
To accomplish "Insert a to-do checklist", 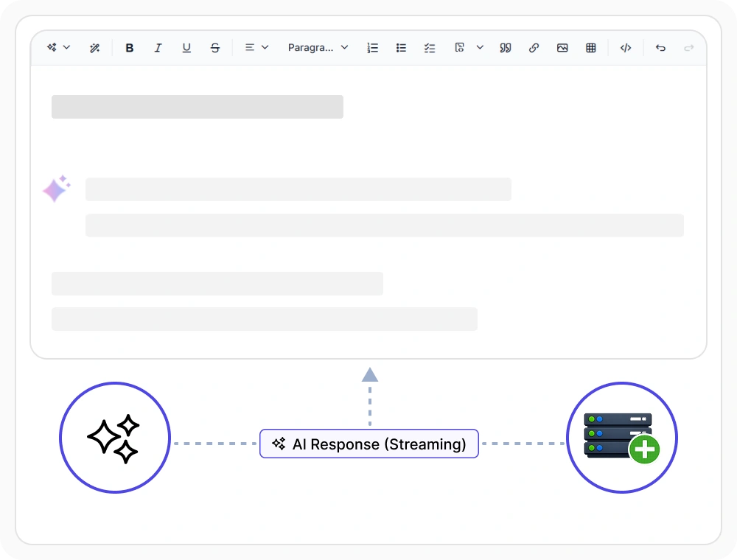I will (x=430, y=48).
